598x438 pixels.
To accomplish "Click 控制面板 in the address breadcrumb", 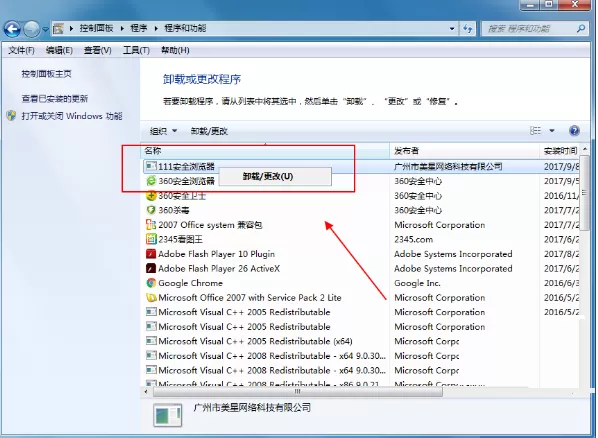I will point(96,28).
